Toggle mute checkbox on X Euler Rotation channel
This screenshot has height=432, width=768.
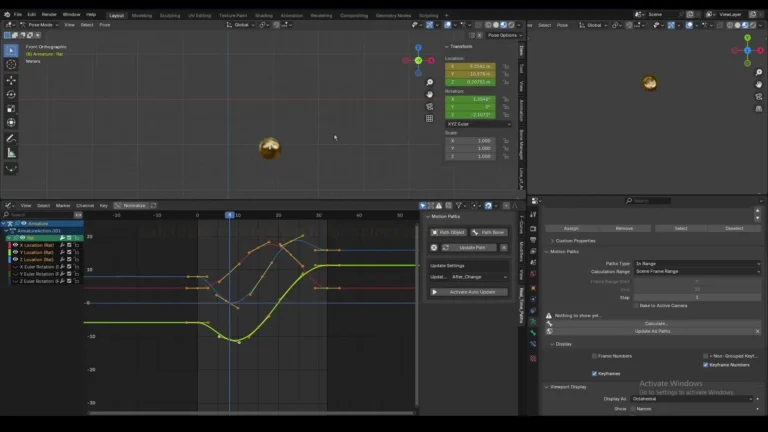pyautogui.click(x=69, y=267)
